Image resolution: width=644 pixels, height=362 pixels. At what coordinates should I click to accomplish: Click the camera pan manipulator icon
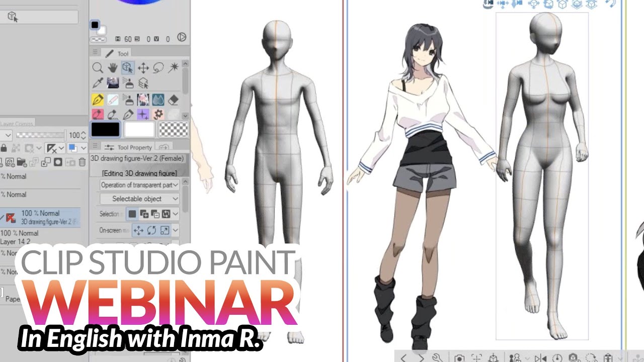(502, 4)
